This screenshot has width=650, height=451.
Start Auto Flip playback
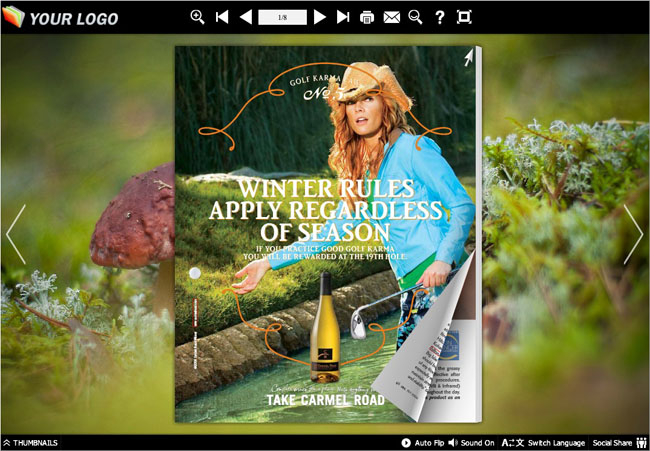coord(423,443)
